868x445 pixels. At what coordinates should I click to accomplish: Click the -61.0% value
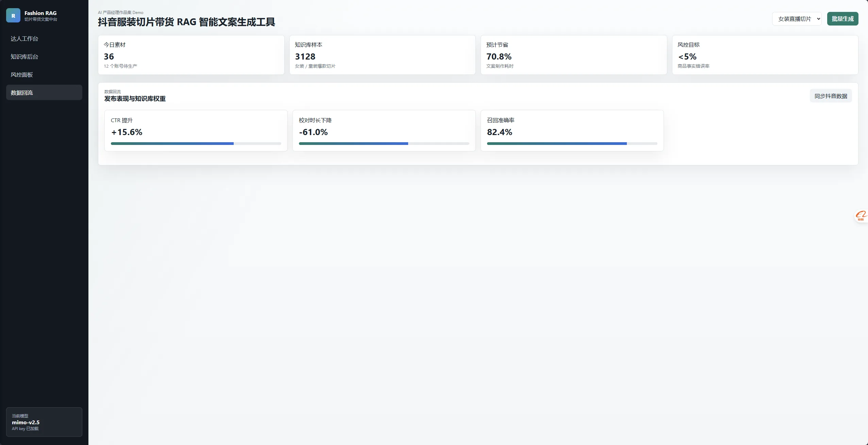313,132
